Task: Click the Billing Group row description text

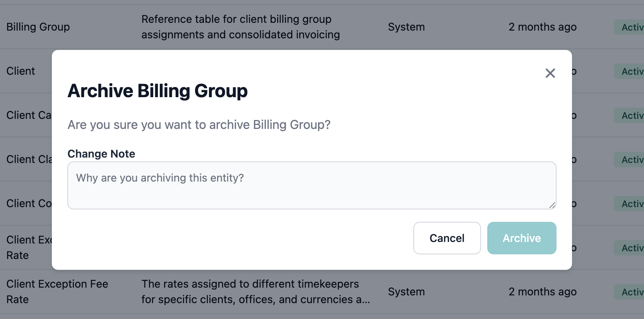Action: [241, 27]
